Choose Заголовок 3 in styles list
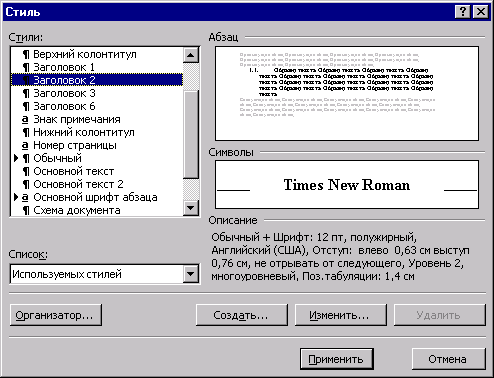Viewport: 494px width, 378px height. tap(97, 93)
